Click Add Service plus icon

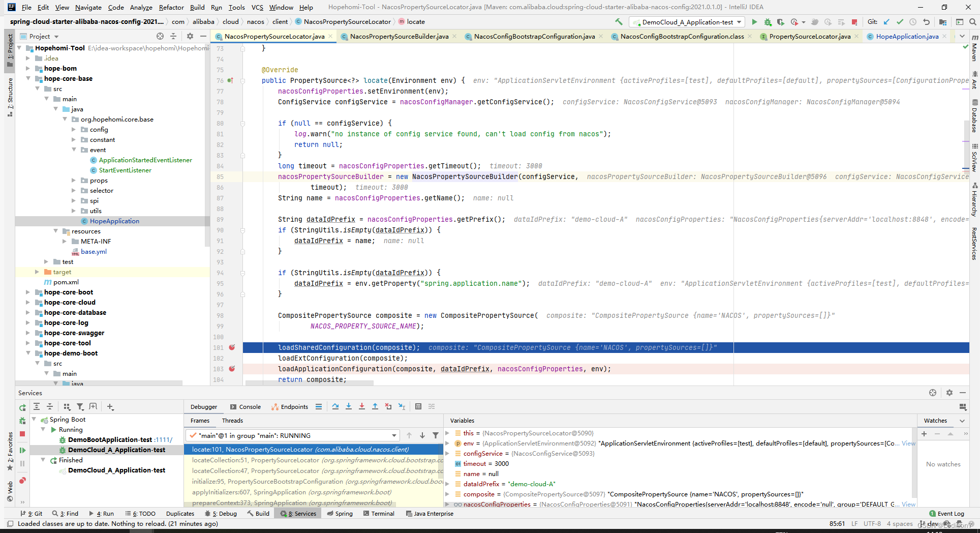point(110,406)
